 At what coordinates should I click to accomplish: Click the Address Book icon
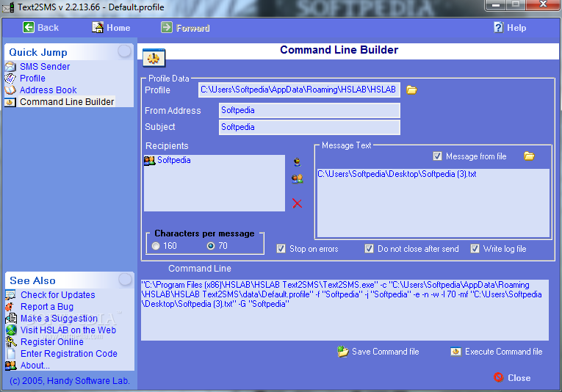[x=10, y=90]
